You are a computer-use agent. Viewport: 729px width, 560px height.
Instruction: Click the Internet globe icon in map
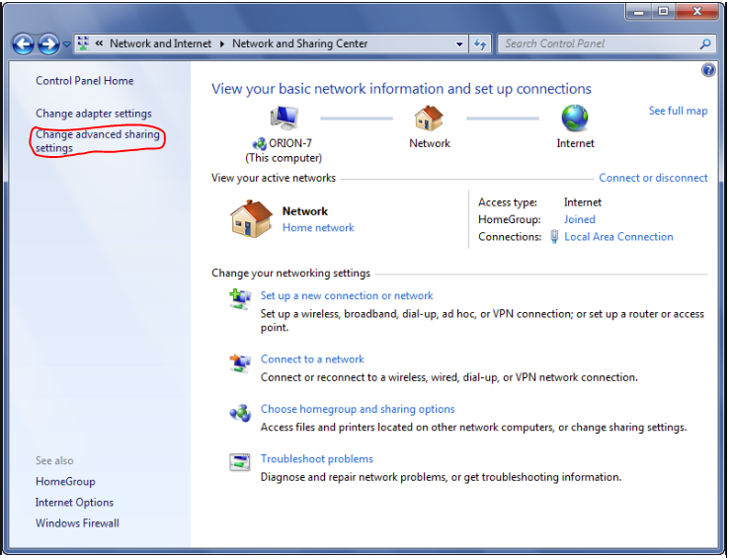(x=575, y=119)
